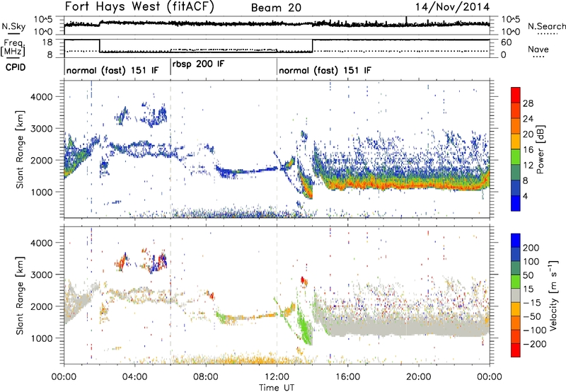Click the velocity colorbar '-15' label

[532, 303]
